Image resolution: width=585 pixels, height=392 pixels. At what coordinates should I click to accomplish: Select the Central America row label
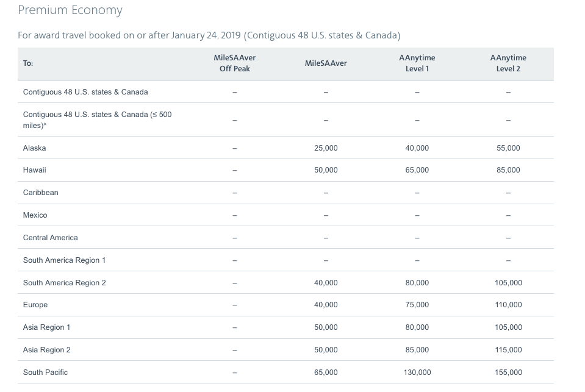click(50, 238)
